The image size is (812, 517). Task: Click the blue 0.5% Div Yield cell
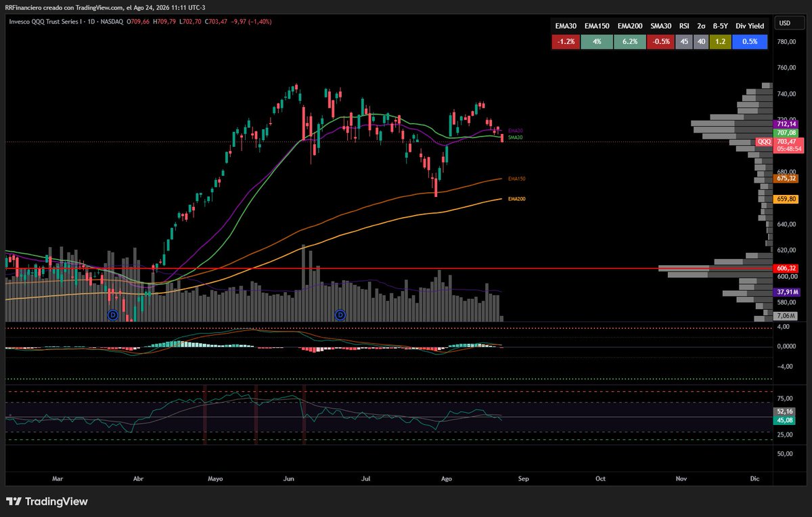[749, 41]
